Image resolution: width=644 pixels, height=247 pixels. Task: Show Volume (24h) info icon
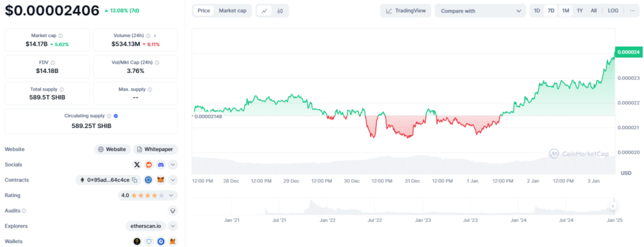[x=148, y=36]
